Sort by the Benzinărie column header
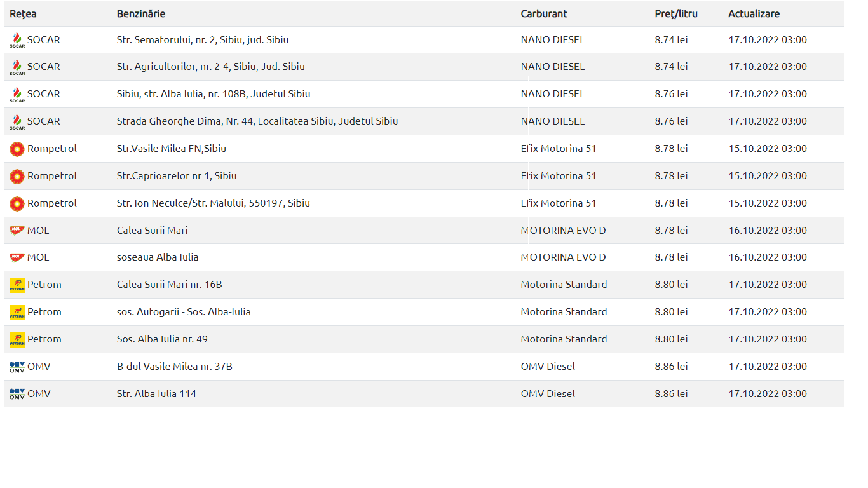Screen dimensions: 868x488 click(141, 13)
